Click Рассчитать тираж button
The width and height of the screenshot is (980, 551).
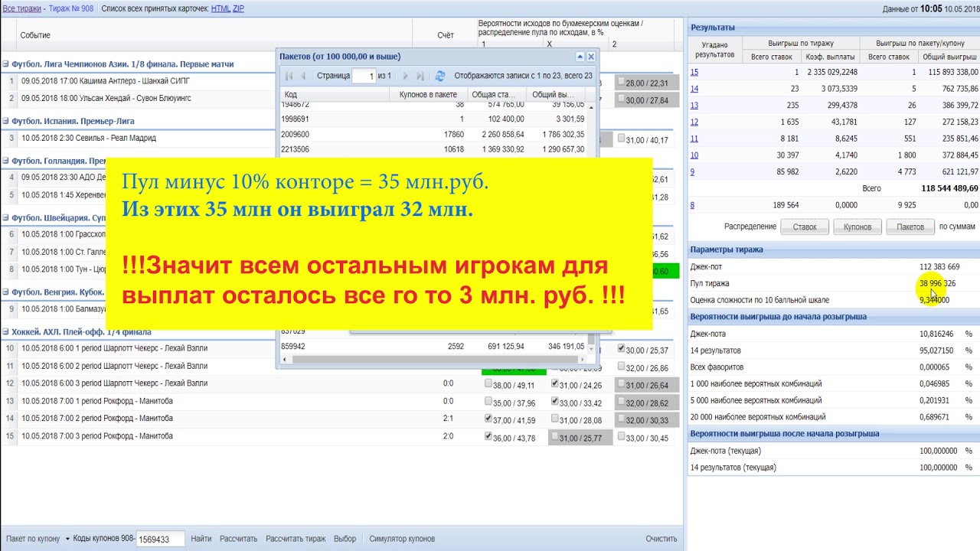click(296, 539)
